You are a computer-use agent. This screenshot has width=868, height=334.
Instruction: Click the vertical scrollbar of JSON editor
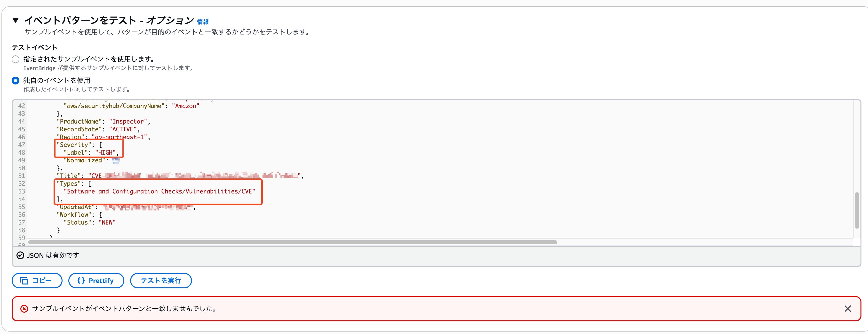point(857,210)
